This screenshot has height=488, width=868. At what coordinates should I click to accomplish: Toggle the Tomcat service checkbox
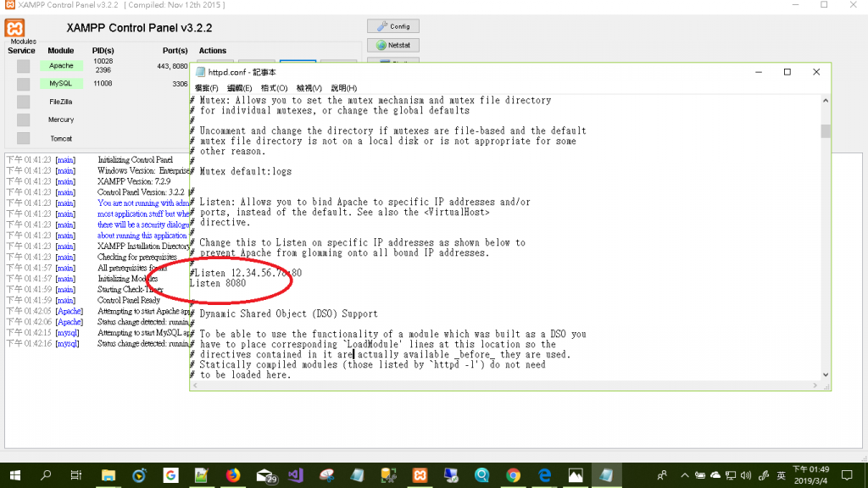(23, 138)
